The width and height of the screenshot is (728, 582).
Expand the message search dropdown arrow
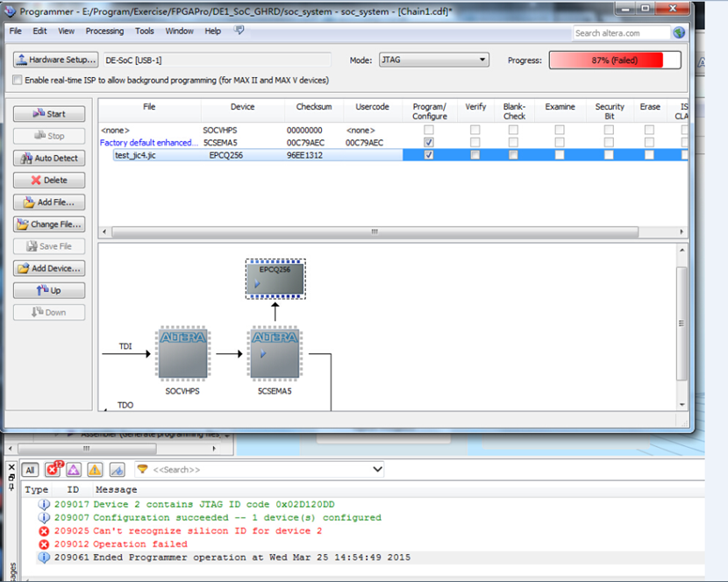coord(377,470)
